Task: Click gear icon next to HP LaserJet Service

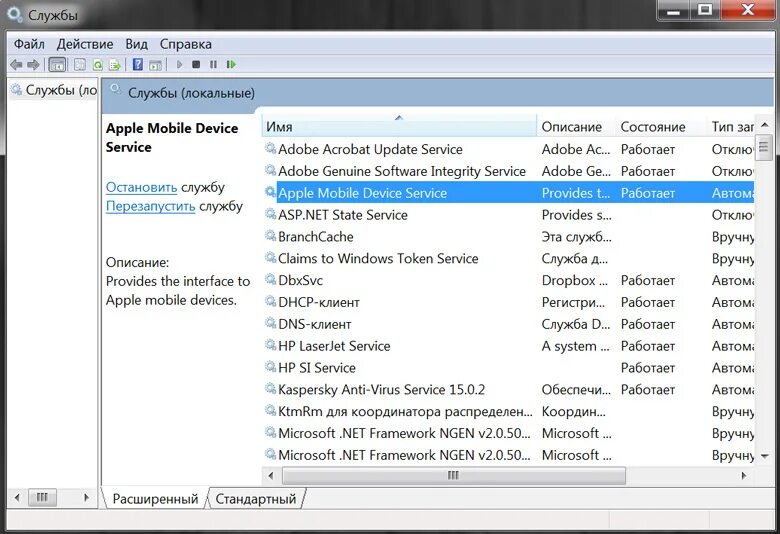Action: coord(270,345)
